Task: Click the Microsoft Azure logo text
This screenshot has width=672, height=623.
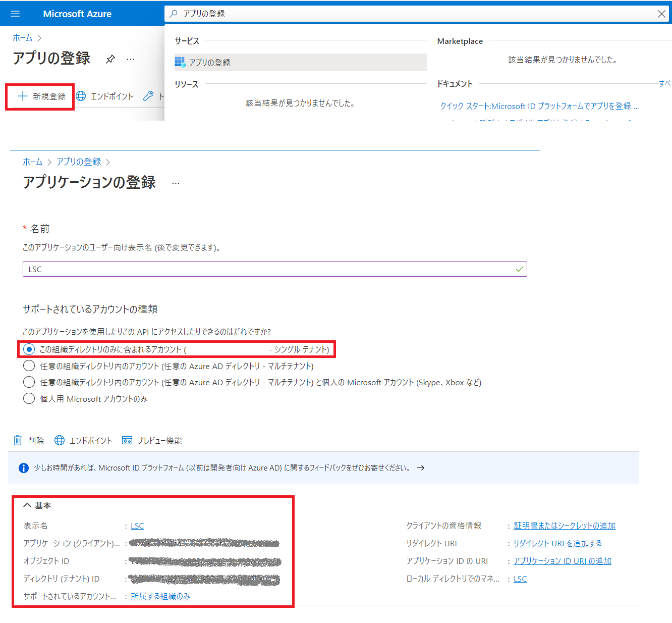Action: coord(77,14)
